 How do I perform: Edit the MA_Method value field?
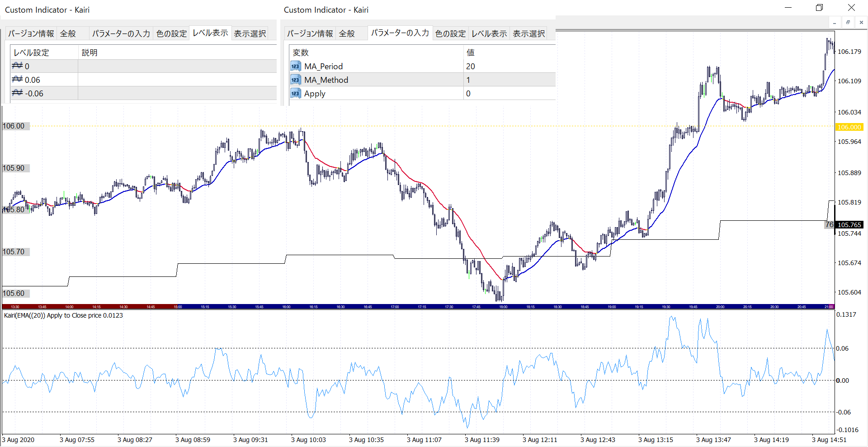[509, 80]
